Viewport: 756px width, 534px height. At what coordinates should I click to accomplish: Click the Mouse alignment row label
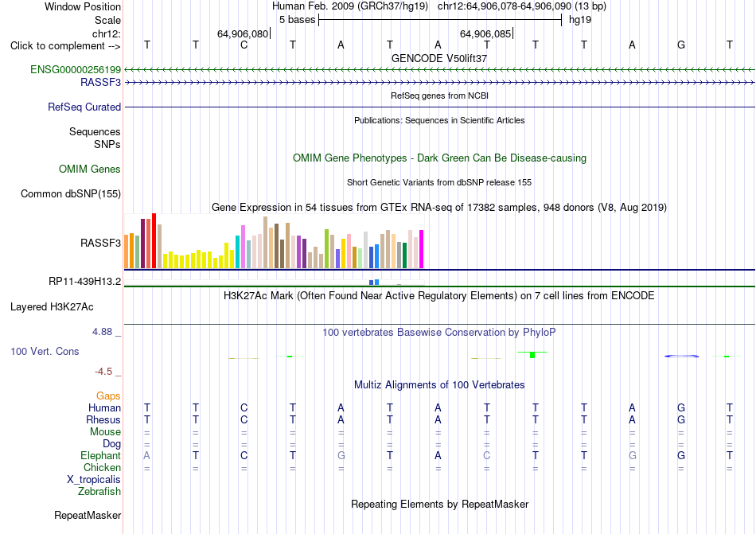(105, 432)
